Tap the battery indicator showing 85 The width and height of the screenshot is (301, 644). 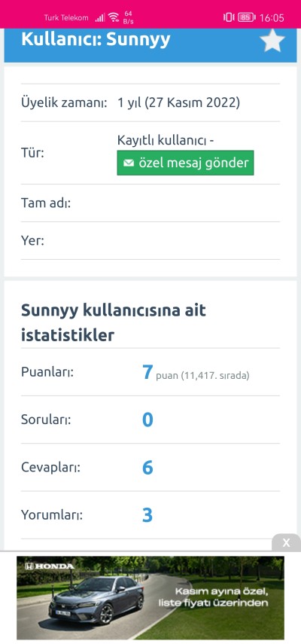[x=246, y=17]
